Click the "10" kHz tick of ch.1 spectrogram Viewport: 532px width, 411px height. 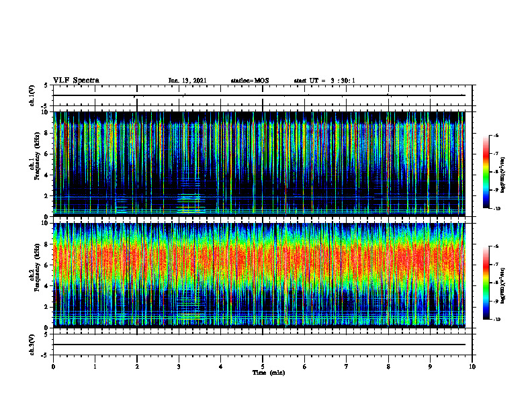pyautogui.click(x=45, y=112)
